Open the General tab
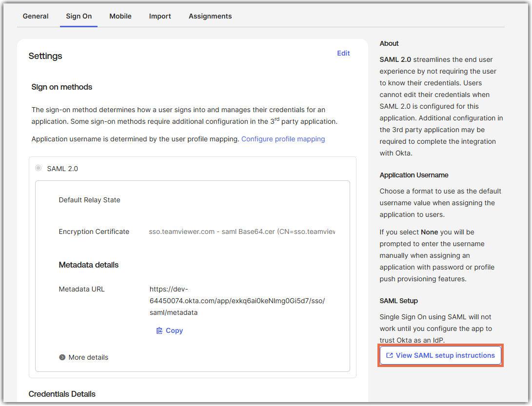The height and width of the screenshot is (406, 532). (x=36, y=16)
